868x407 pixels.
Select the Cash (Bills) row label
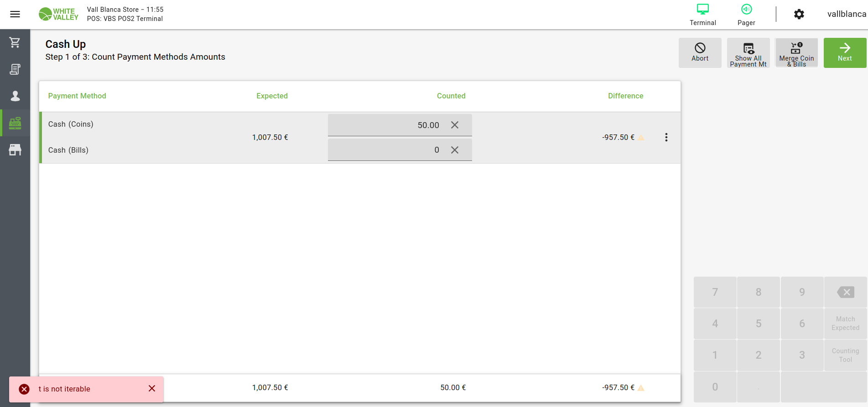pos(68,150)
